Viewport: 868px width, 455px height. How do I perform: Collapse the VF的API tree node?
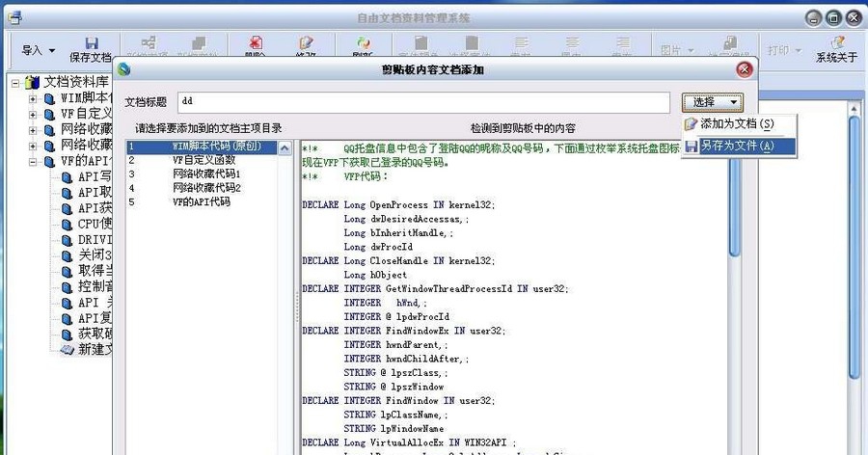(x=33, y=162)
